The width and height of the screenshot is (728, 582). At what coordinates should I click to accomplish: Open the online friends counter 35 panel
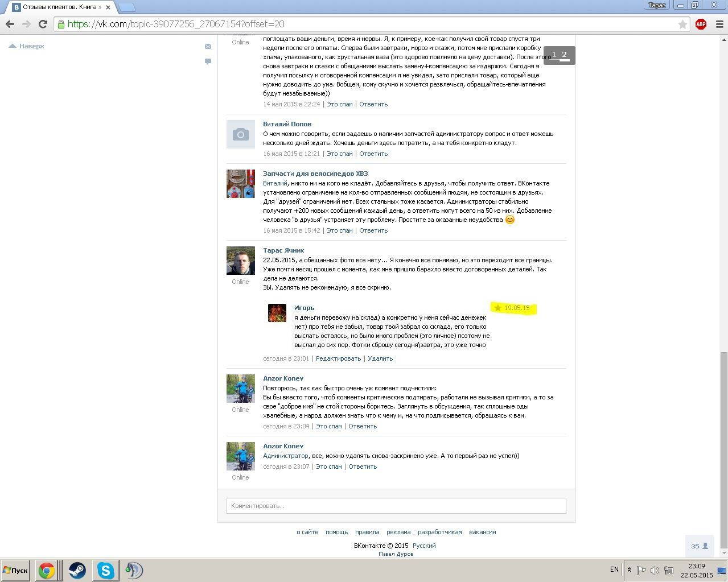tap(700, 546)
